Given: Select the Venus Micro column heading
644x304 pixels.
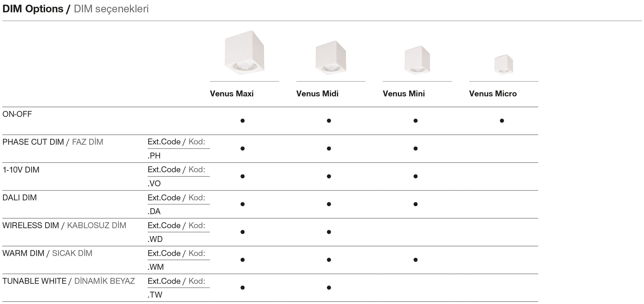Looking at the screenshot, I should coord(493,94).
